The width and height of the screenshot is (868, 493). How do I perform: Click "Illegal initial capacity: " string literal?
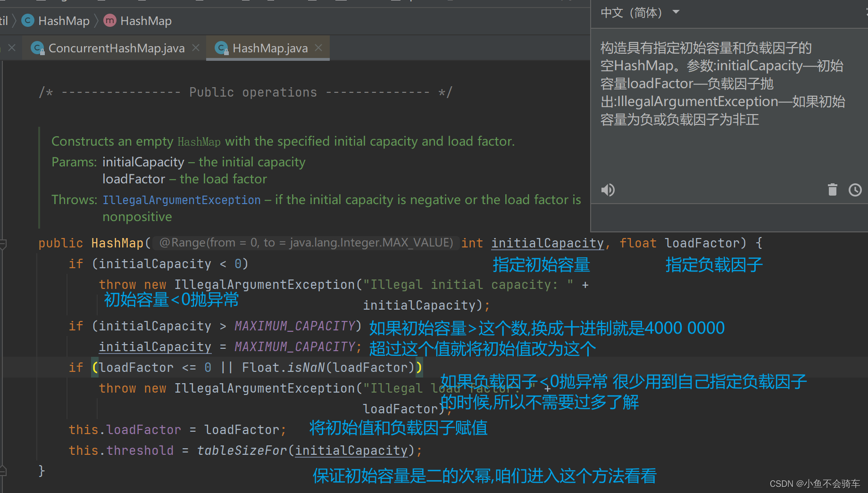point(468,285)
